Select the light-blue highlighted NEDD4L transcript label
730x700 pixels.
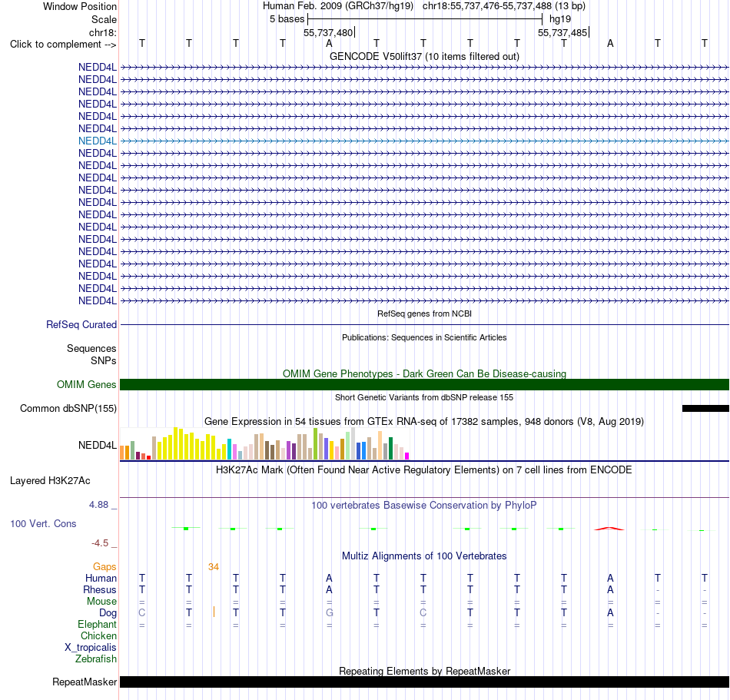click(98, 141)
